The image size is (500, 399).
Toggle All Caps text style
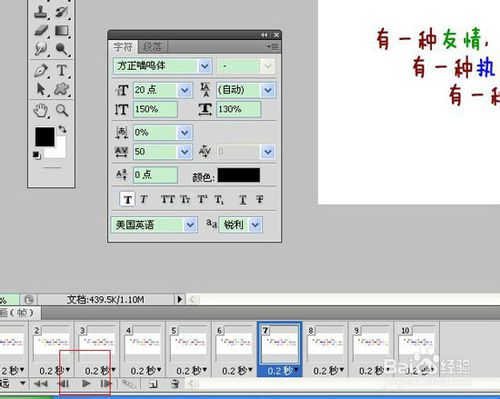[168, 199]
